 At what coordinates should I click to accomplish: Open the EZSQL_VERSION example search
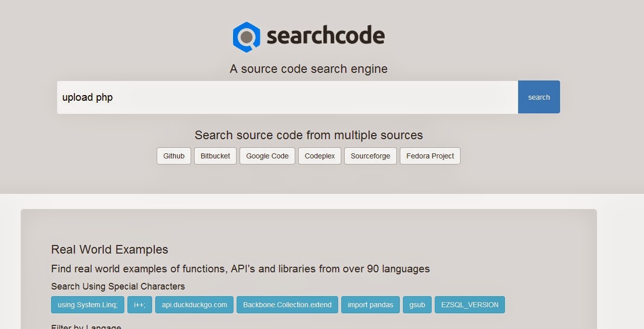(470, 305)
